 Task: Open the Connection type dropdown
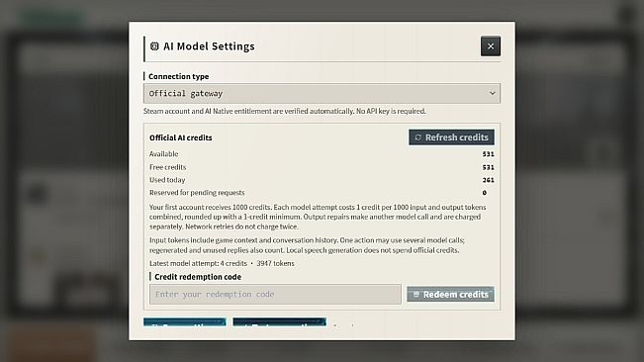pos(322,94)
